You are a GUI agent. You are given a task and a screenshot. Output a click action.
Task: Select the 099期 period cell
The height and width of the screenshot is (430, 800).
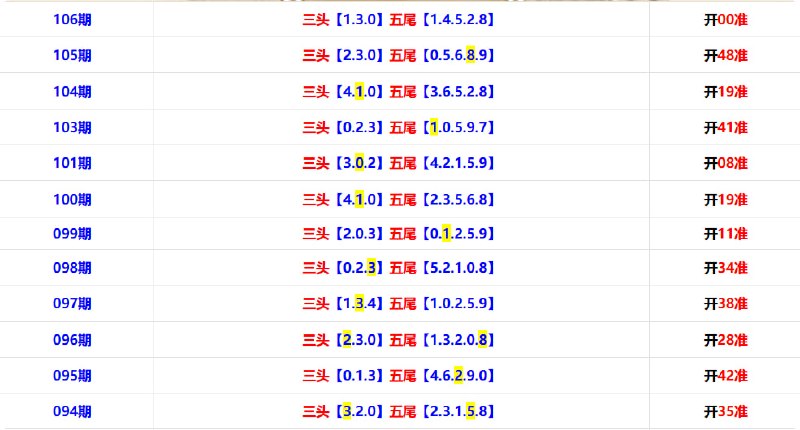point(72,234)
